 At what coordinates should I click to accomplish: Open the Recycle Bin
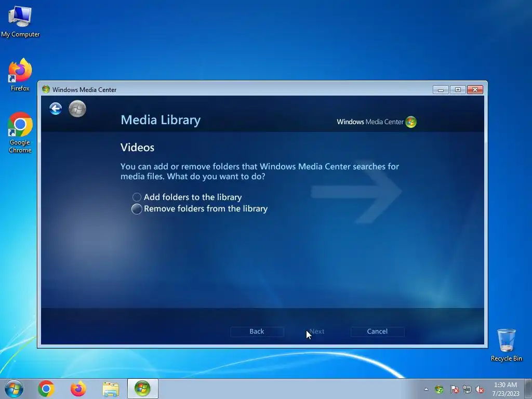(506, 345)
